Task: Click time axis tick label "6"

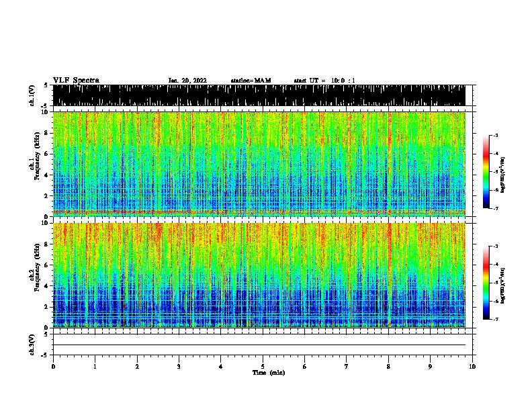Action: coord(305,367)
